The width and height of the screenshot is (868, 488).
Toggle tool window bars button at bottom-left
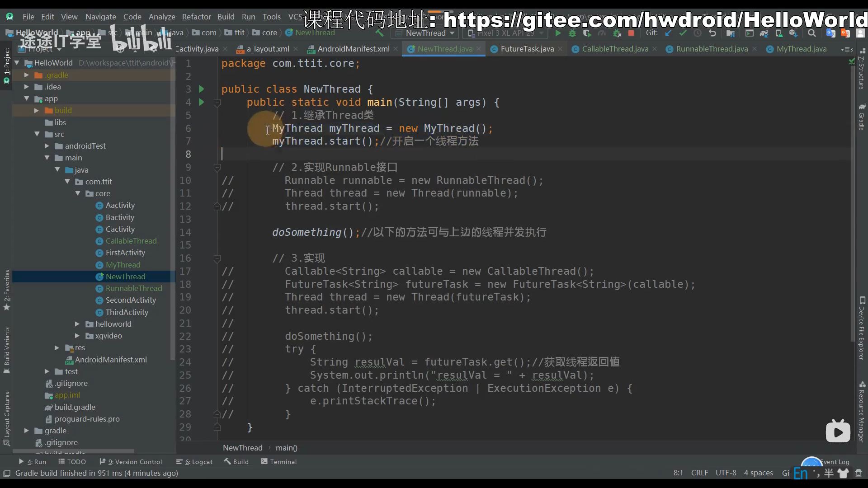[x=7, y=473]
